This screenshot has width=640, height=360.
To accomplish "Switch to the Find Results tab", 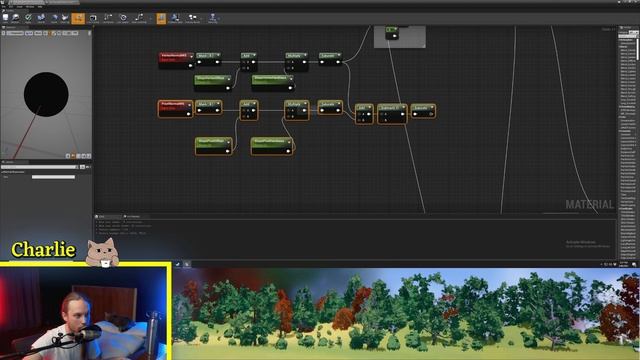I will coord(135,216).
